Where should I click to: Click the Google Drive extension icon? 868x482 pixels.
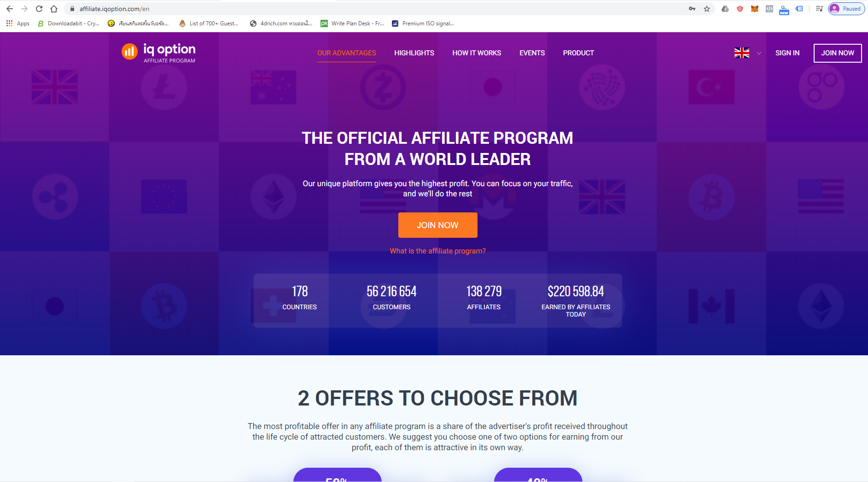pos(725,9)
